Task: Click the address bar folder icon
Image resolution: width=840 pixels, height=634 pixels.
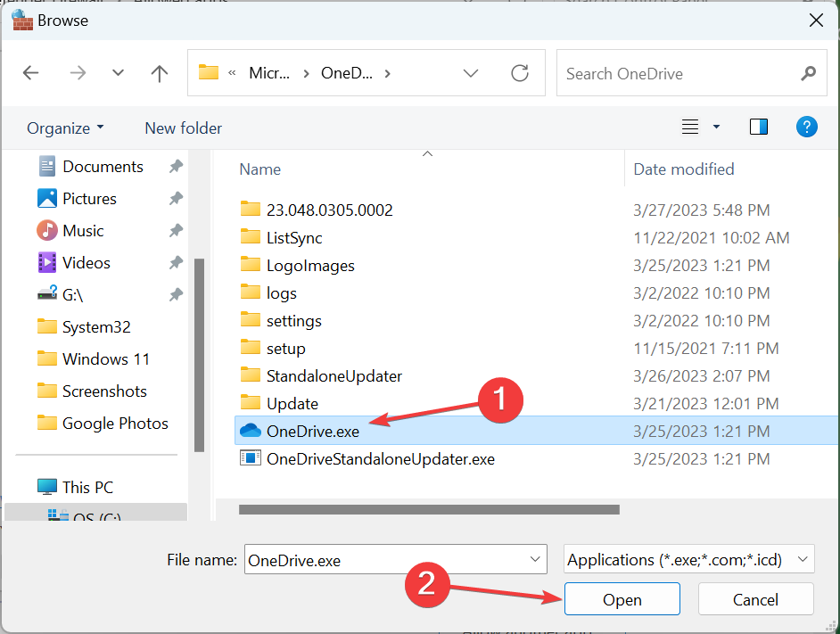Action: click(x=209, y=72)
